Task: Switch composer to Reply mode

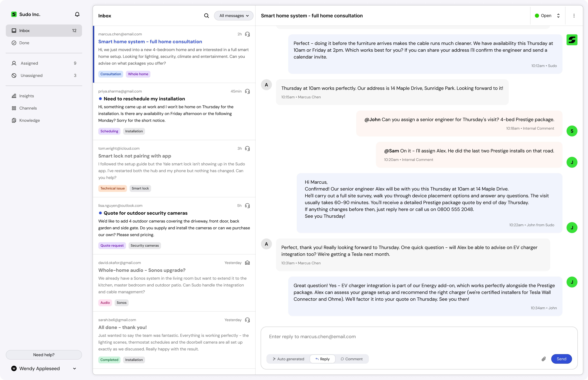Action: [x=322, y=359]
